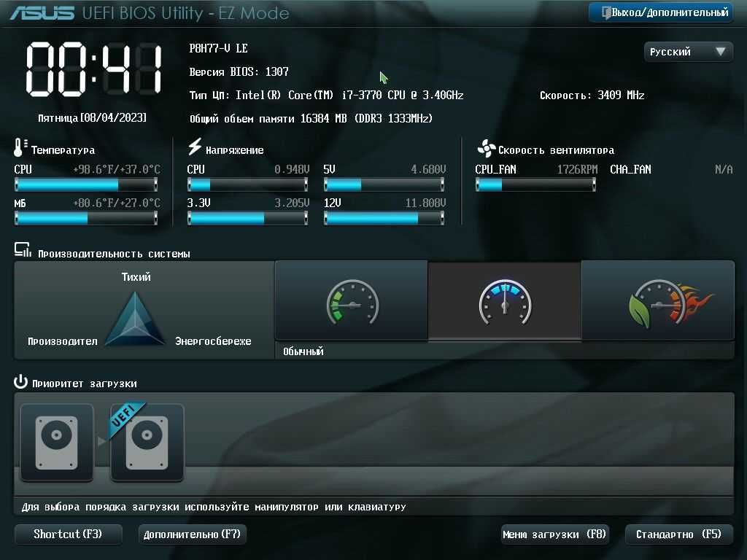Open Shortcut (F3) menu
Image resolution: width=747 pixels, height=560 pixels.
(x=68, y=534)
